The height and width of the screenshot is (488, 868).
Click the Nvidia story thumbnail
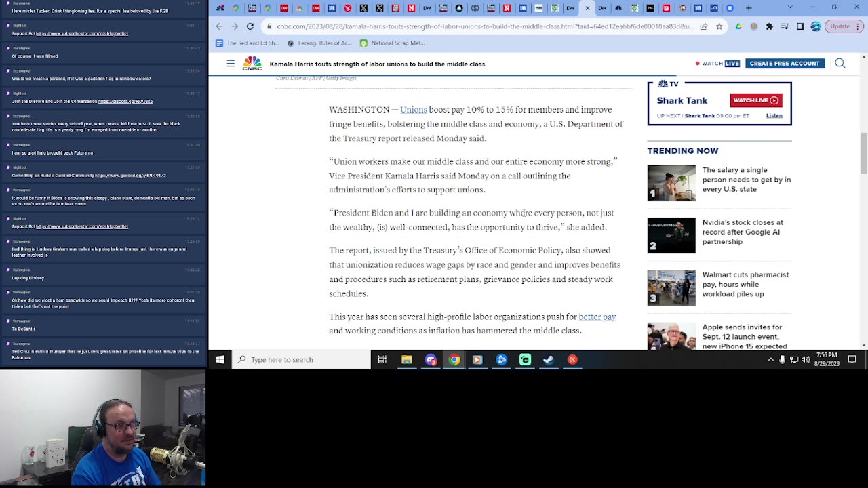671,235
